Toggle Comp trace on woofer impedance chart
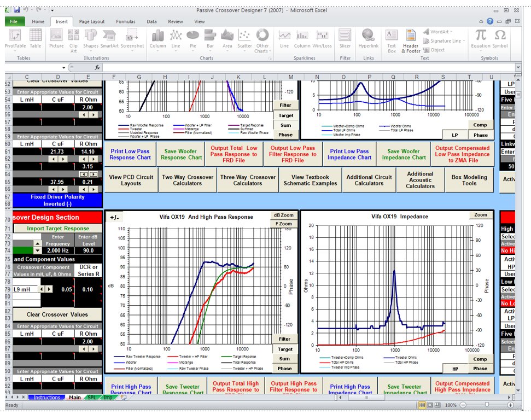The height and width of the screenshot is (420, 531). pos(480,125)
